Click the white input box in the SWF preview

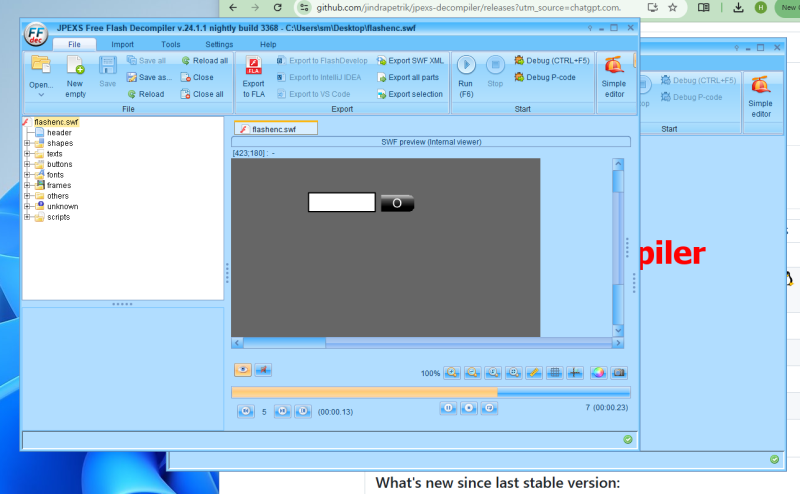tap(342, 202)
